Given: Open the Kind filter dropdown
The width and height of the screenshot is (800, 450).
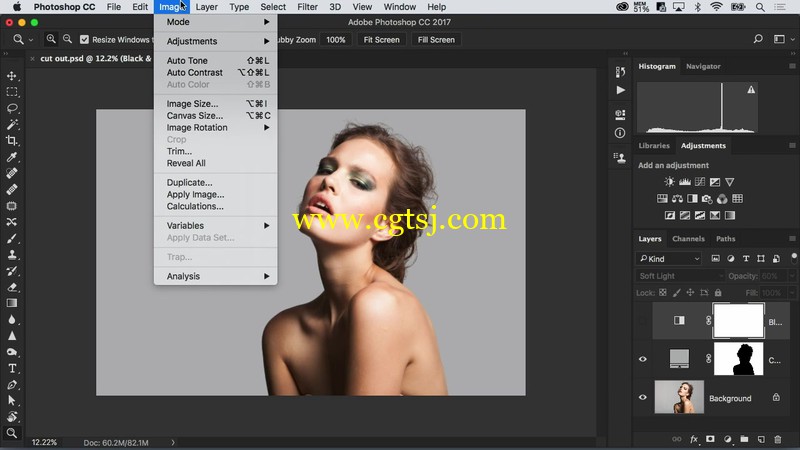Looking at the screenshot, I should coord(669,259).
